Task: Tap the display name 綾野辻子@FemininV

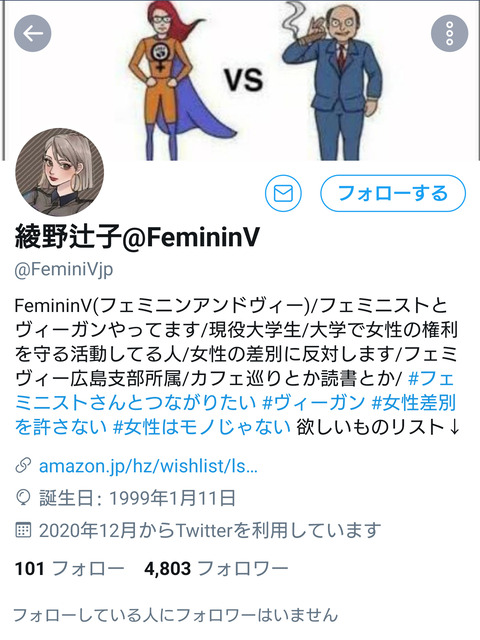Action: coord(137,236)
